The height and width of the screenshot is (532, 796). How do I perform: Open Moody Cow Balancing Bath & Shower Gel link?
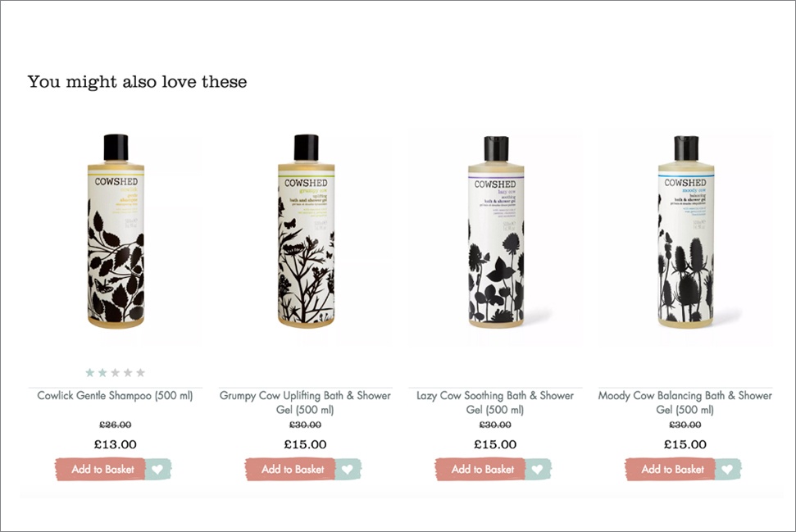685,402
